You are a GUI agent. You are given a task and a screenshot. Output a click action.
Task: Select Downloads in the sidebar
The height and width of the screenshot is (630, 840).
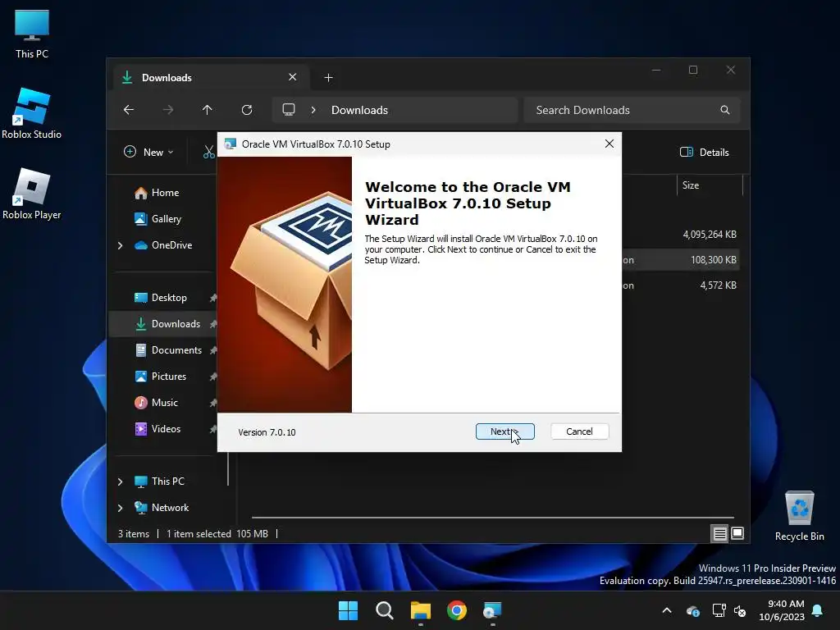click(176, 323)
